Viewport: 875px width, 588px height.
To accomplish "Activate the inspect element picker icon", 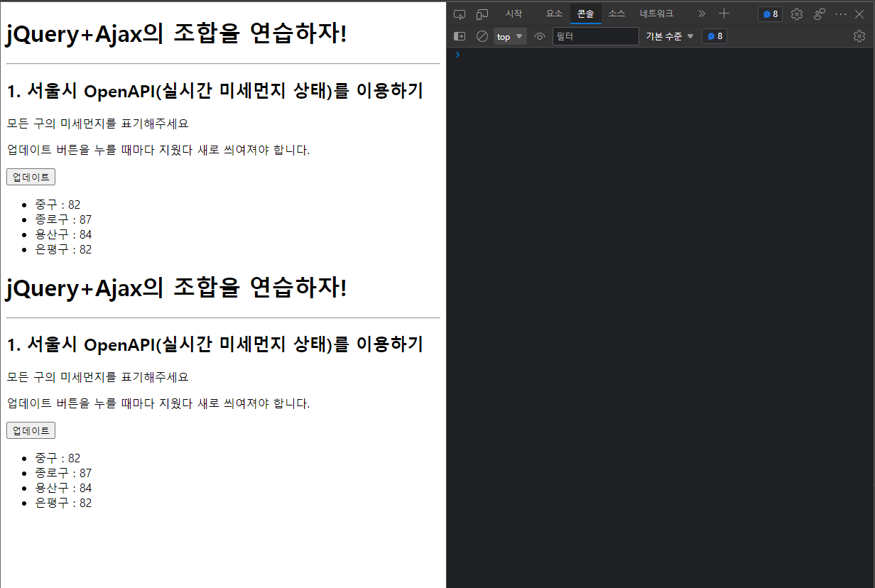I will click(x=460, y=13).
